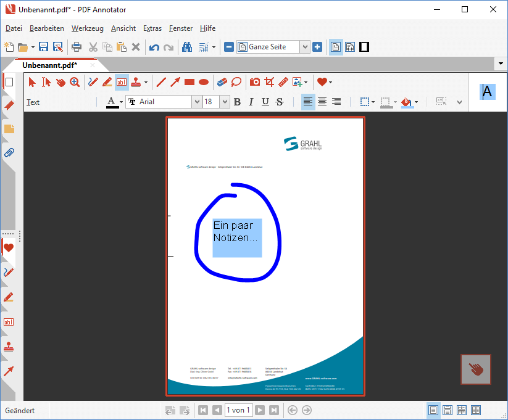The height and width of the screenshot is (420, 508).
Task: Go to the last page
Action: tap(274, 410)
